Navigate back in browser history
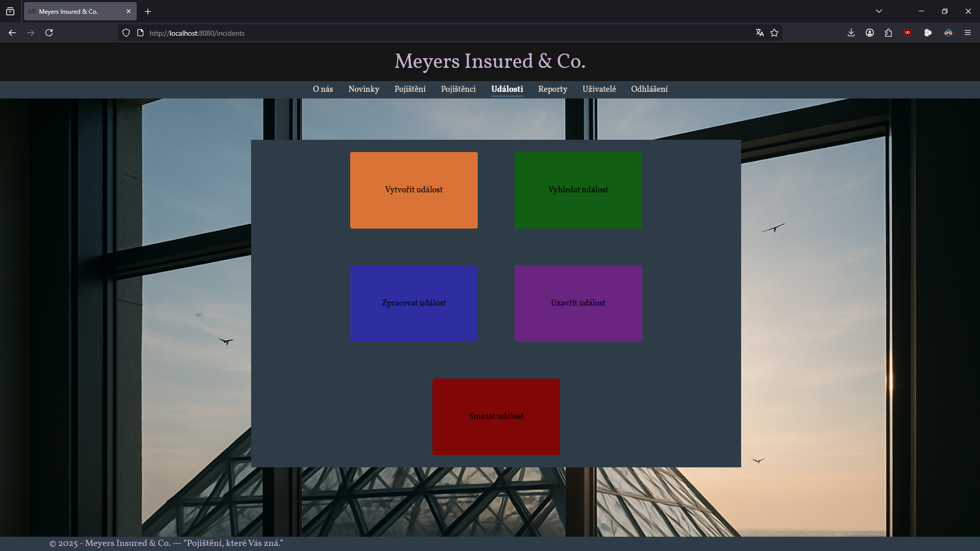980x551 pixels. click(12, 33)
